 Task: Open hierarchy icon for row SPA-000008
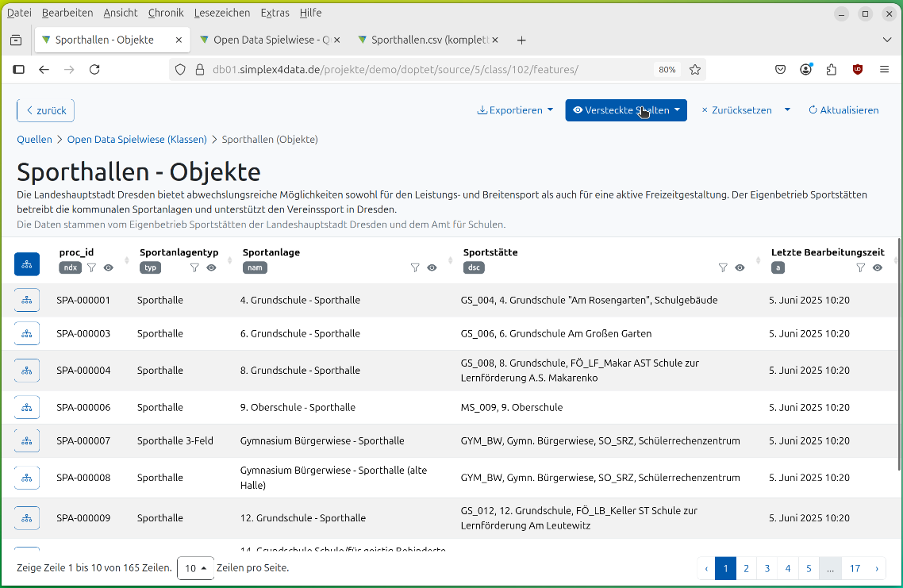pyautogui.click(x=26, y=478)
